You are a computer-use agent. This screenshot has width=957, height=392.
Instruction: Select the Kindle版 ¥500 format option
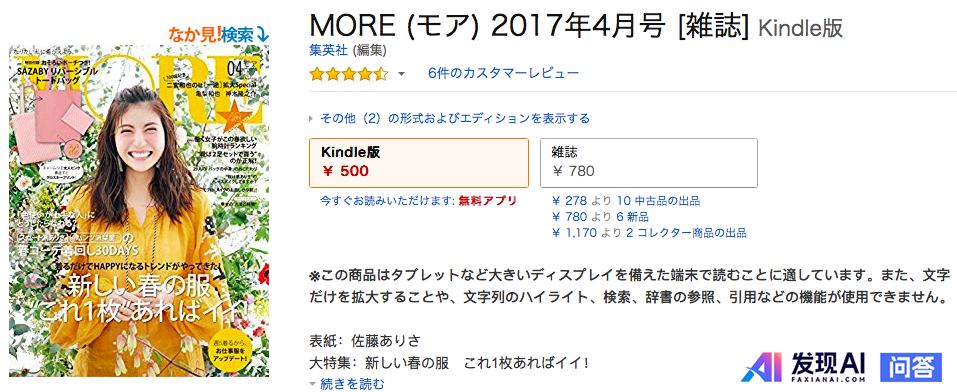pos(419,162)
